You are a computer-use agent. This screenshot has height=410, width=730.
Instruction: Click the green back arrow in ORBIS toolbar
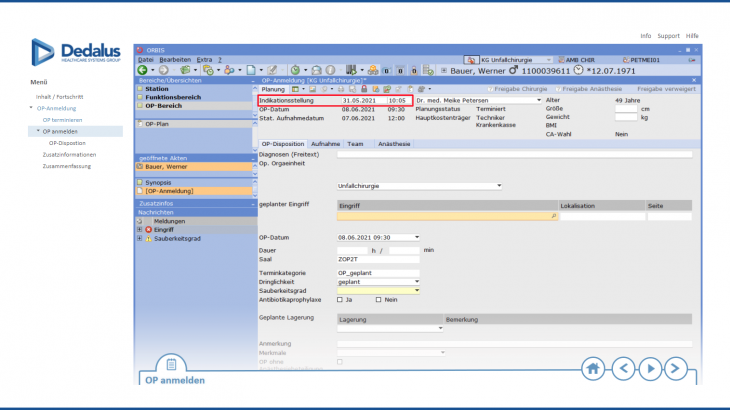[x=143, y=70]
